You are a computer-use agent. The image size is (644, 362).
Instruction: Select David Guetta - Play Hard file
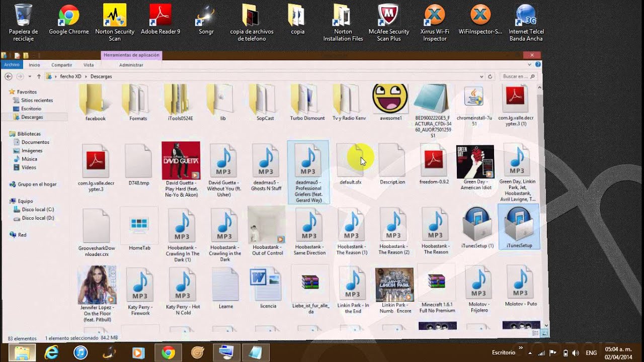pos(181,170)
